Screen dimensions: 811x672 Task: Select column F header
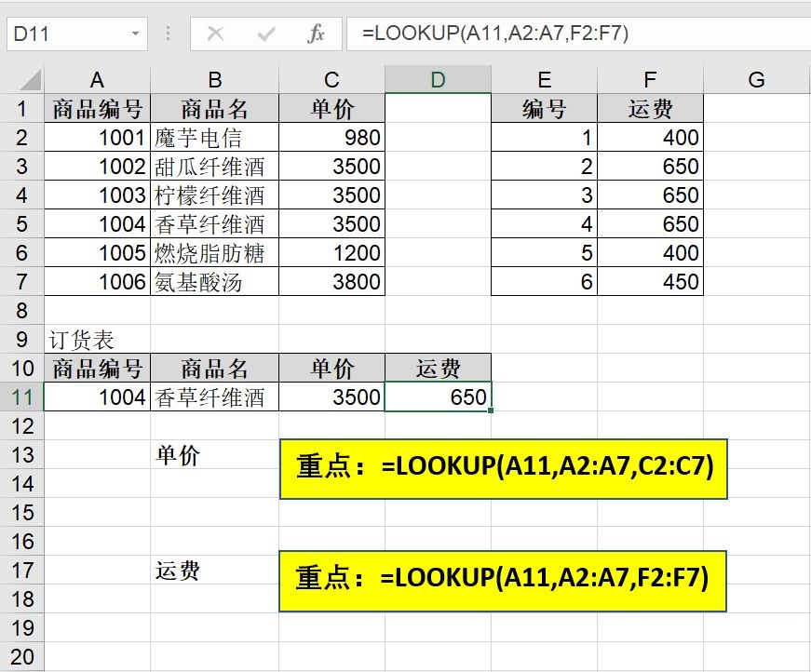click(650, 80)
